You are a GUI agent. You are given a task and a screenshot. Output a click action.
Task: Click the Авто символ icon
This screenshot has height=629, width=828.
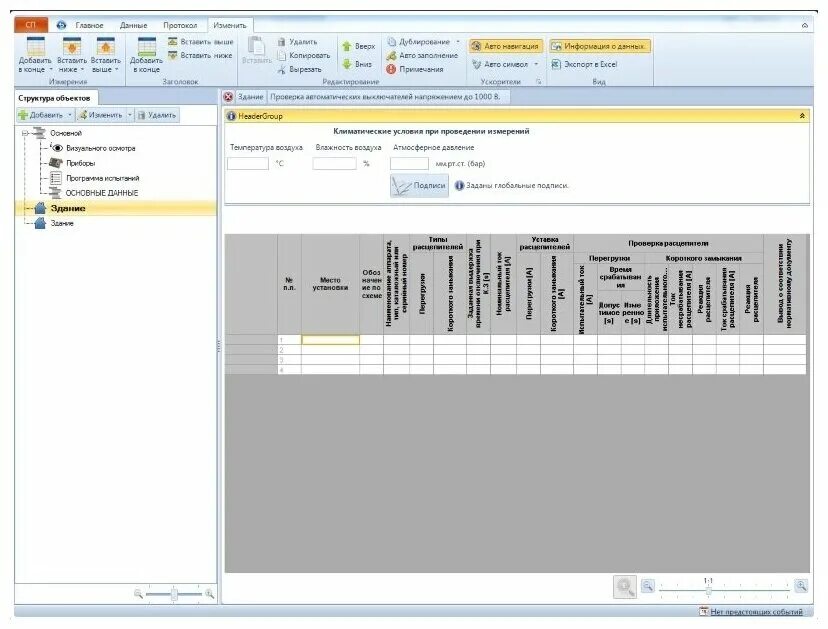click(x=476, y=64)
